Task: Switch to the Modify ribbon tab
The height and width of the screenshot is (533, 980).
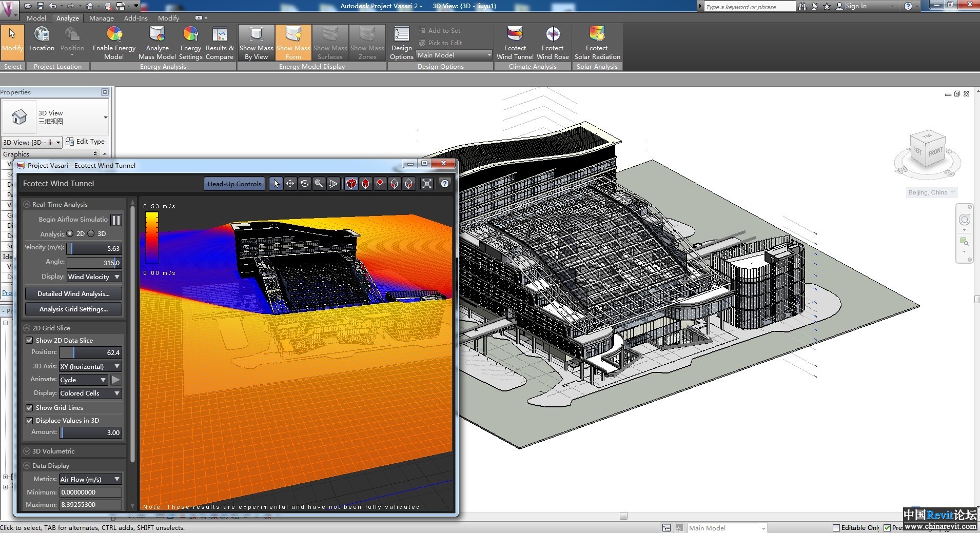Action: [168, 18]
